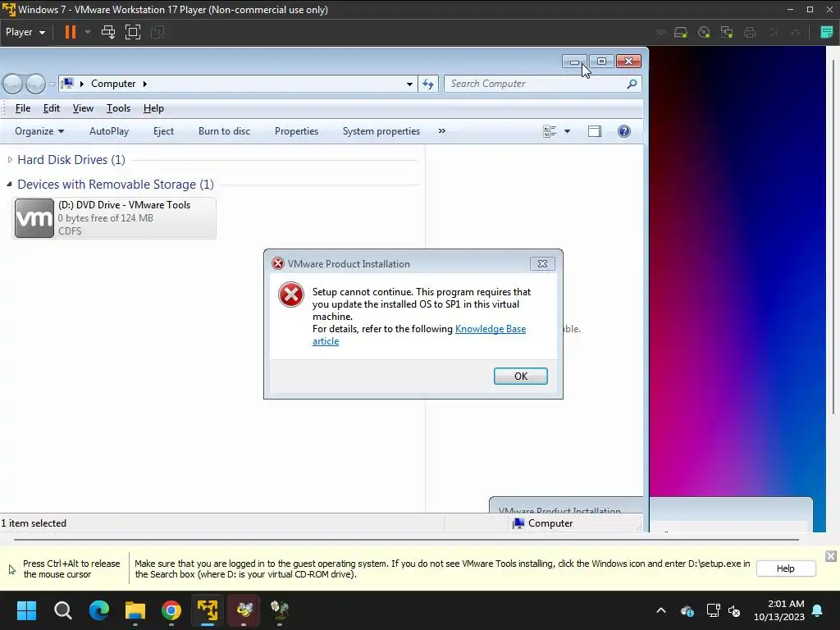The image size is (840, 630).
Task: Open File Explorer from taskbar
Action: click(x=135, y=610)
